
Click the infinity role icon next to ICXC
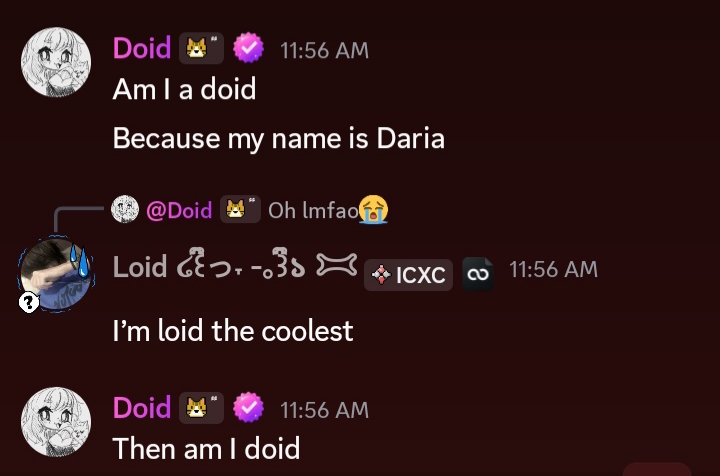[x=478, y=274]
